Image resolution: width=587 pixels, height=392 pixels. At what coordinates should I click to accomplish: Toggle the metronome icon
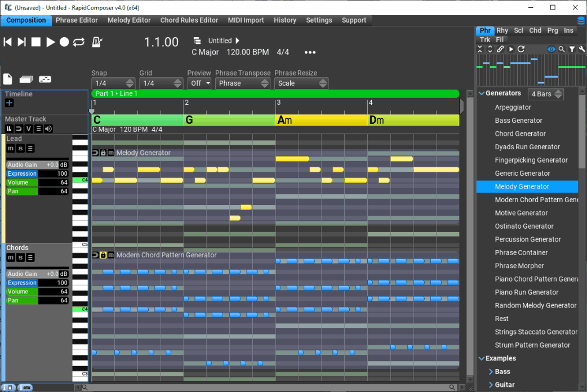click(x=97, y=42)
